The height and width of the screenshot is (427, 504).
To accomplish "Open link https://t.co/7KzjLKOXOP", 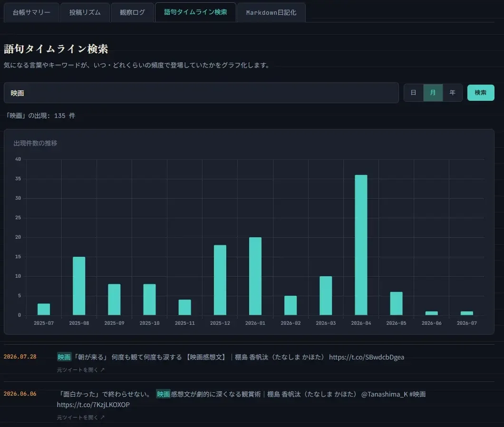I will [93, 405].
